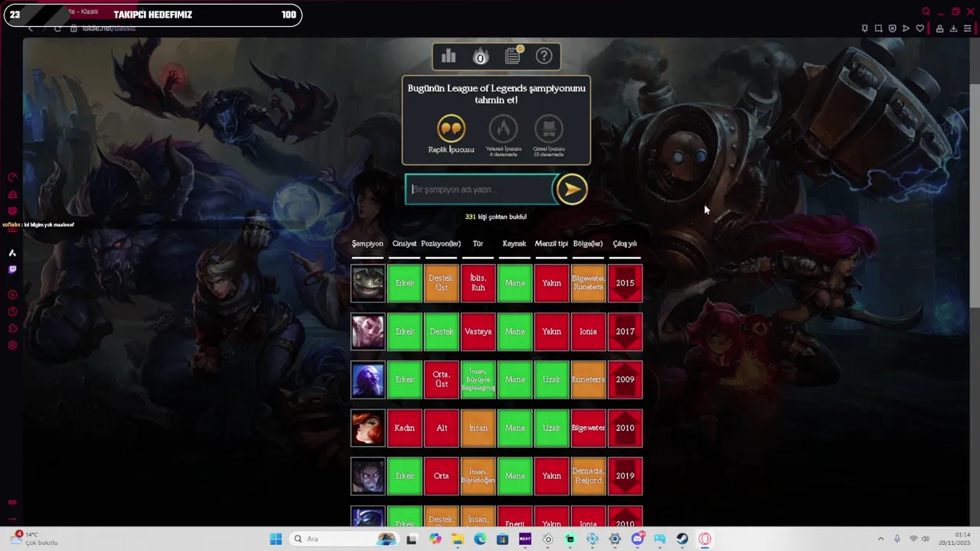Click the Miss Fortune champion portrait
This screenshot has height=551, width=980.
tap(368, 428)
